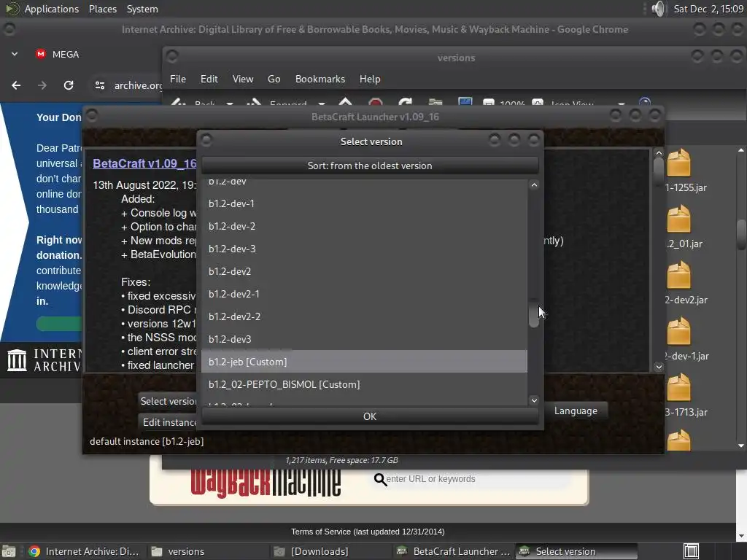The image size is (747, 560).
Task: Click the Sort: from the oldest version button
Action: (x=370, y=166)
